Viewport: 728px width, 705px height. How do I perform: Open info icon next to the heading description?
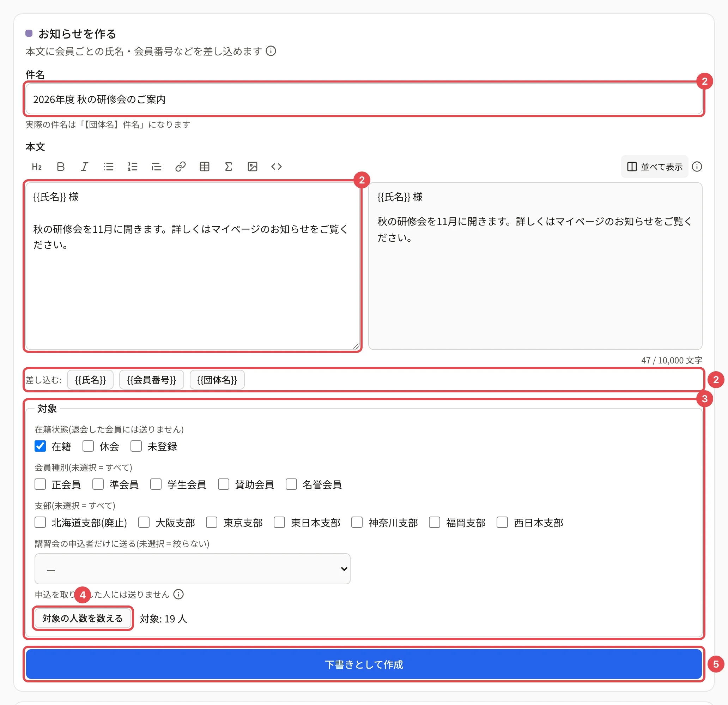tap(271, 50)
